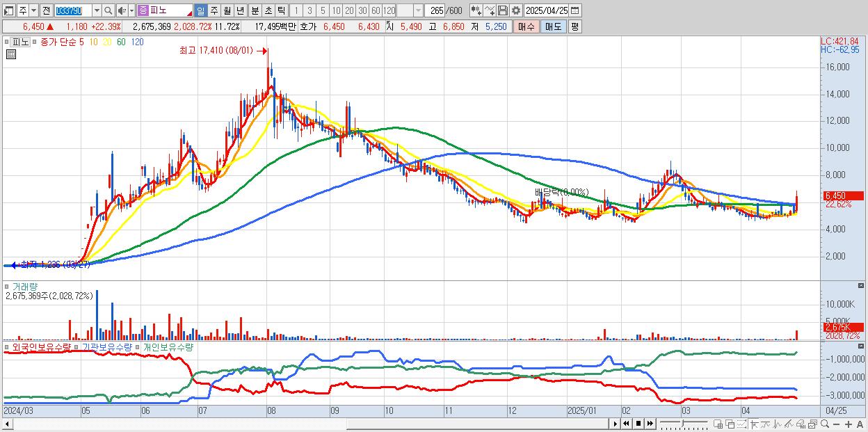Click the stacked chart image icon at bottom
Viewport: 868px width, 432px height.
click(812, 424)
